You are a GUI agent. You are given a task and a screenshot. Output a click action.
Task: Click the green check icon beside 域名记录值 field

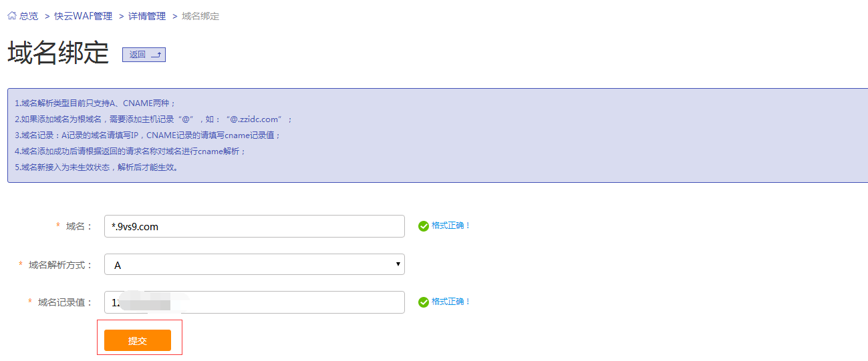coord(423,302)
